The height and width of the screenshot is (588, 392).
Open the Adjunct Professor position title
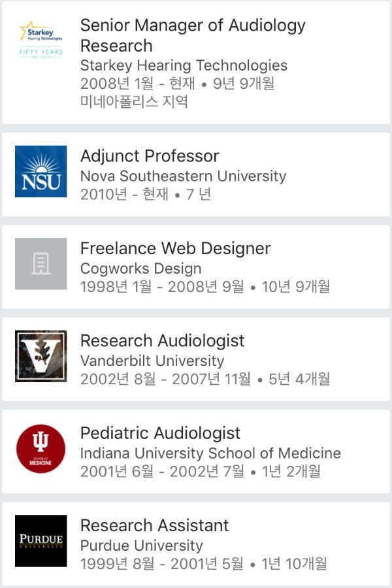[x=150, y=156]
